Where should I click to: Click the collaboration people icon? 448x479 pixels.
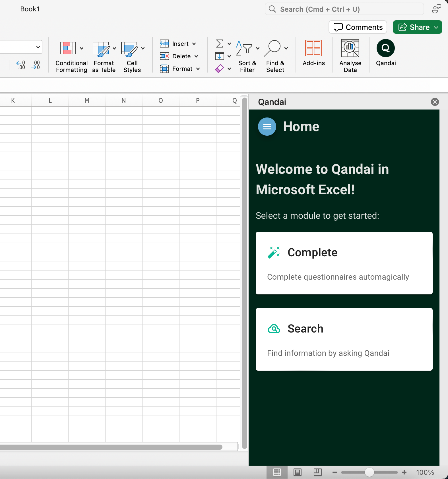436,9
